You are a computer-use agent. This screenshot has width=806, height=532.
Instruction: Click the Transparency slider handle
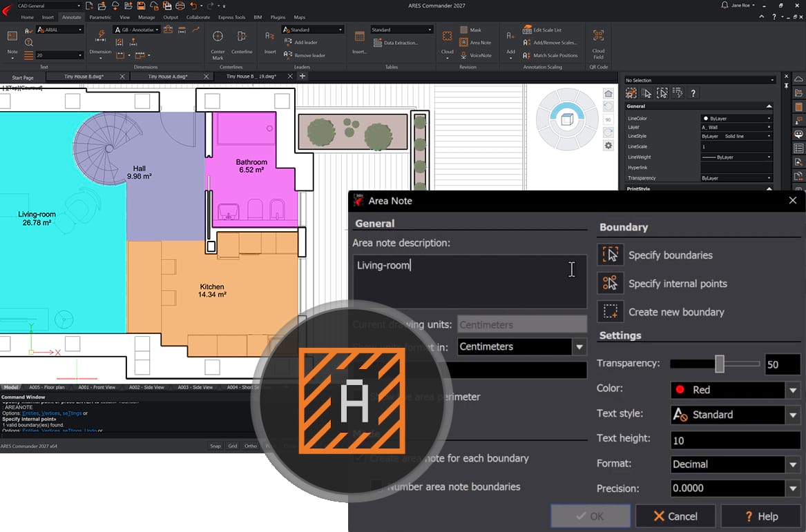point(720,364)
